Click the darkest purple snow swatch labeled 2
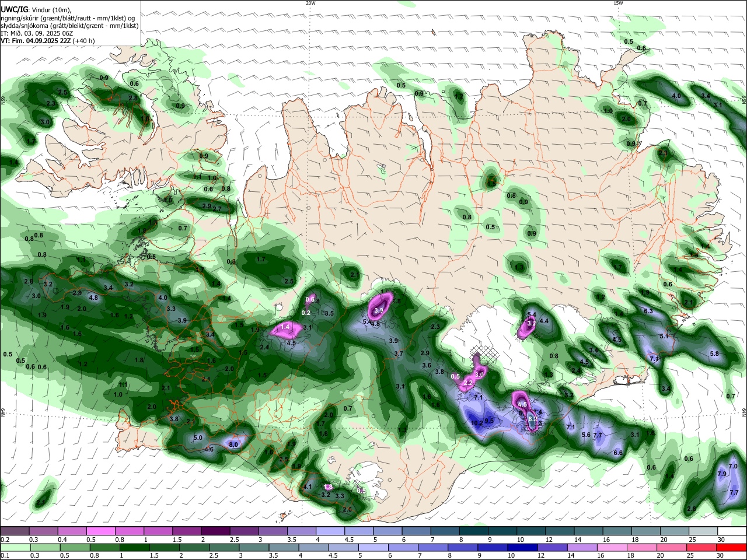Image resolution: width=747 pixels, height=560 pixels. tap(215, 531)
